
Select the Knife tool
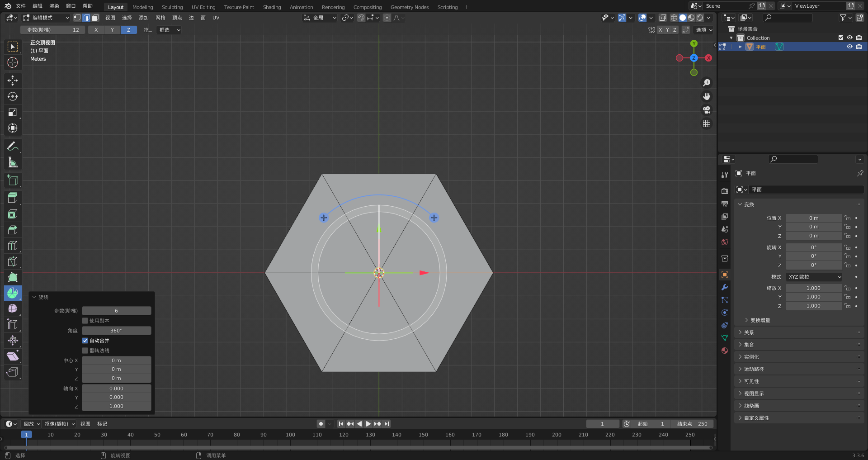13,261
